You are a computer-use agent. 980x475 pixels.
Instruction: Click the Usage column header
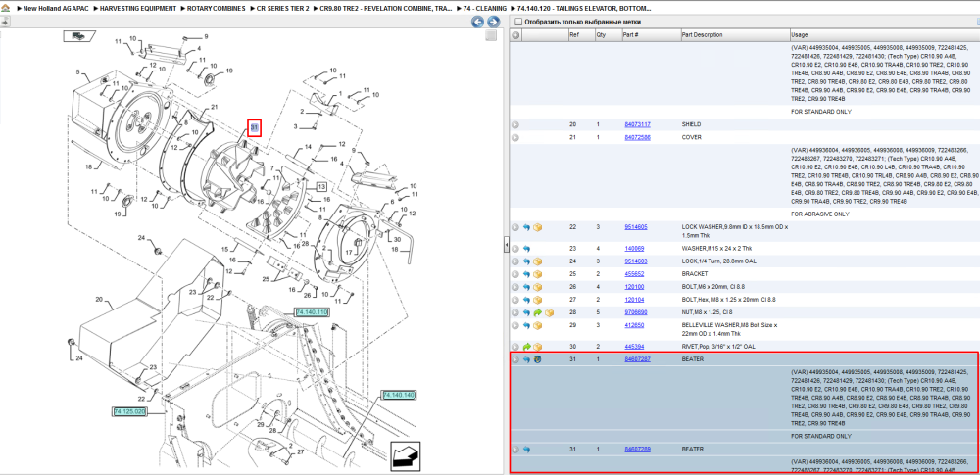click(884, 35)
